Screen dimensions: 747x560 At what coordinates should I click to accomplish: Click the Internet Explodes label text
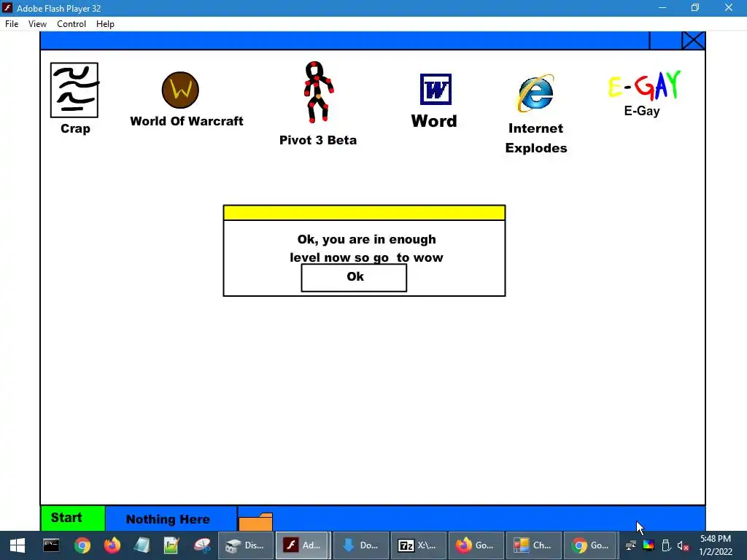tap(536, 138)
